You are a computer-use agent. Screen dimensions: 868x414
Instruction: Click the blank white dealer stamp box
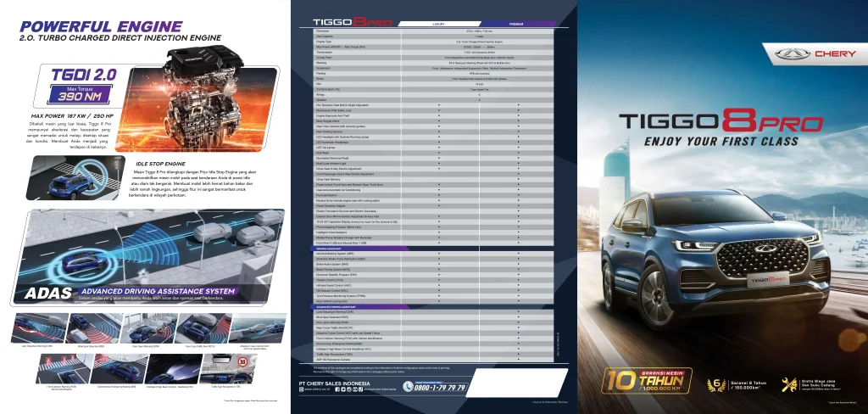pyautogui.click(x=516, y=381)
